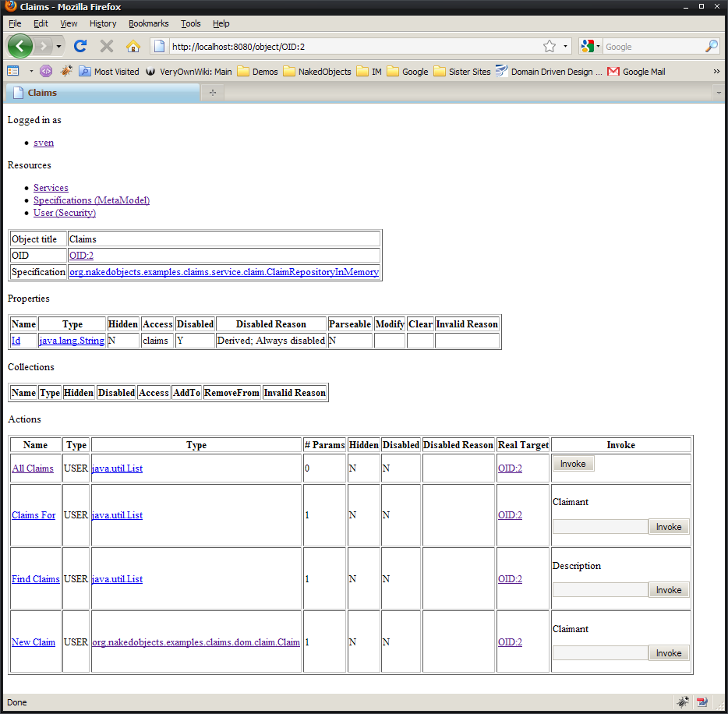Select the Claims browser tab
The width and height of the screenshot is (728, 714).
coord(102,93)
